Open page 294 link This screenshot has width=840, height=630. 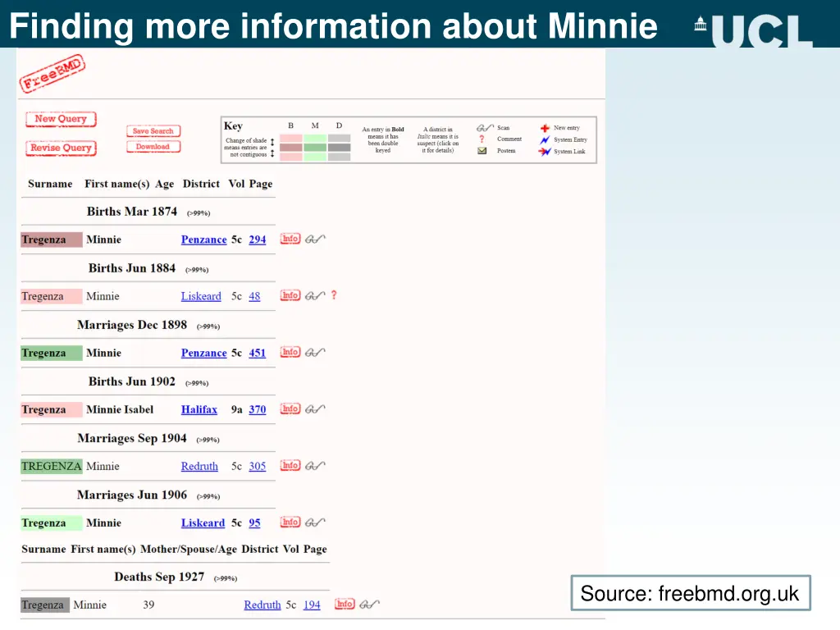(257, 240)
